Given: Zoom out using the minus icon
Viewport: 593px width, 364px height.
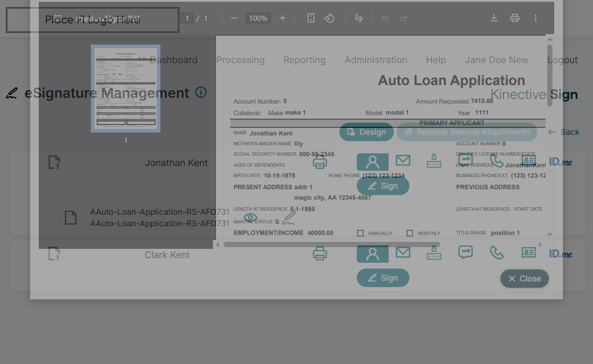Looking at the screenshot, I should click(x=234, y=18).
